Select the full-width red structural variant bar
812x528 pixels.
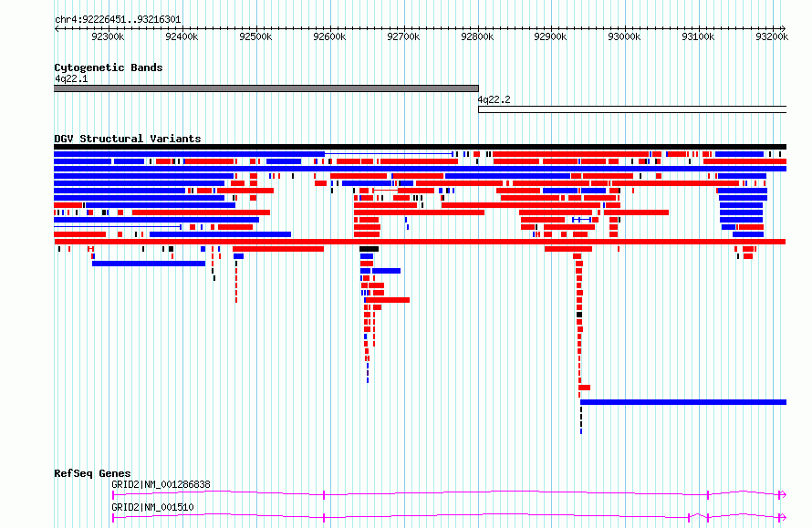pyautogui.click(x=420, y=242)
